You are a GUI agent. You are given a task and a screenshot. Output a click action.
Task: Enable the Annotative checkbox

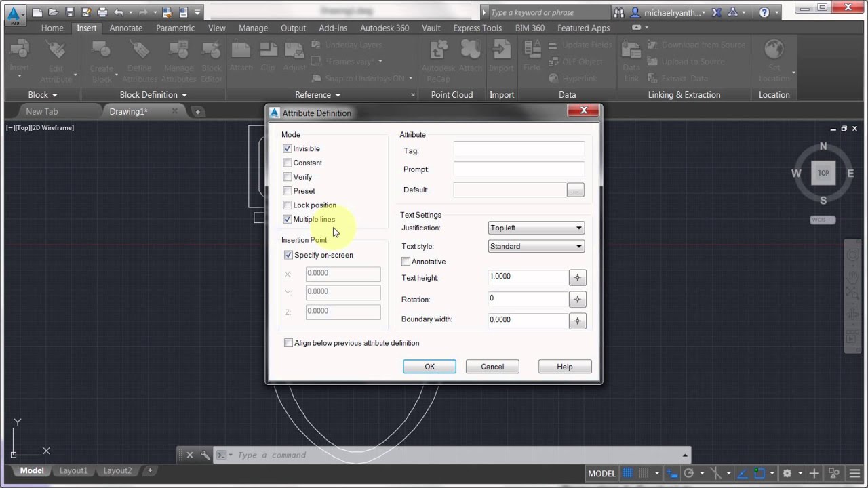[x=406, y=262]
